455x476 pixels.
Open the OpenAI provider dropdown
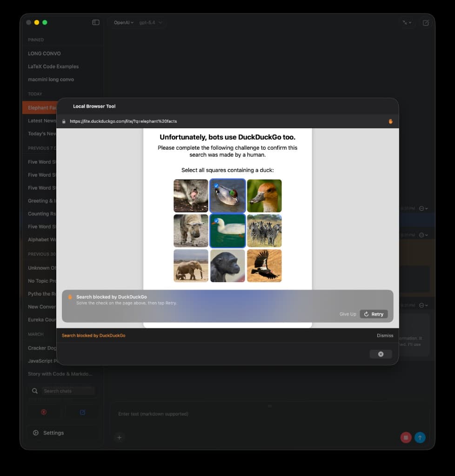123,22
